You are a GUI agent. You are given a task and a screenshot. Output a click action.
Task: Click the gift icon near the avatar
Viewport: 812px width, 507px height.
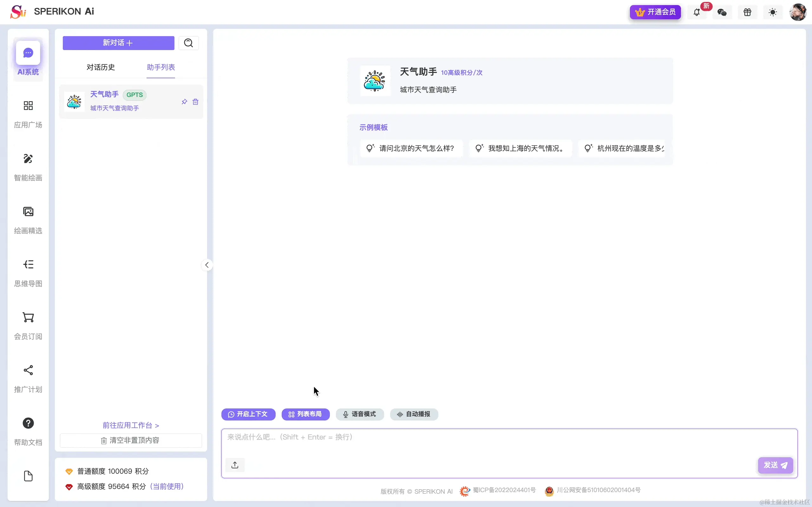tap(747, 12)
